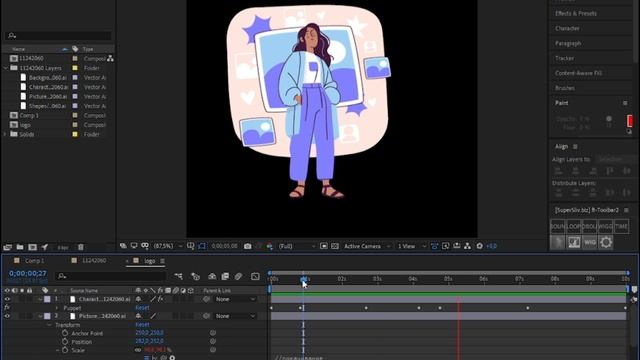The height and width of the screenshot is (360, 640).
Task: Collapse the Picture layer properties
Action: point(40,316)
